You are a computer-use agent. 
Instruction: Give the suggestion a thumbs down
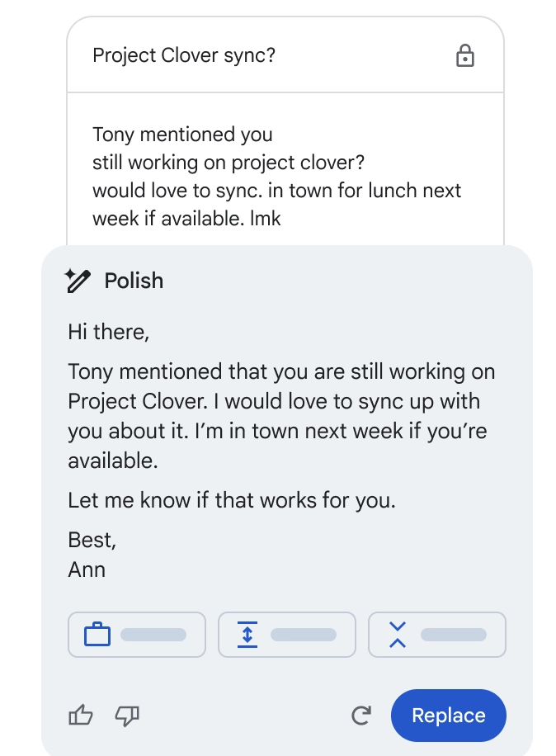[126, 716]
